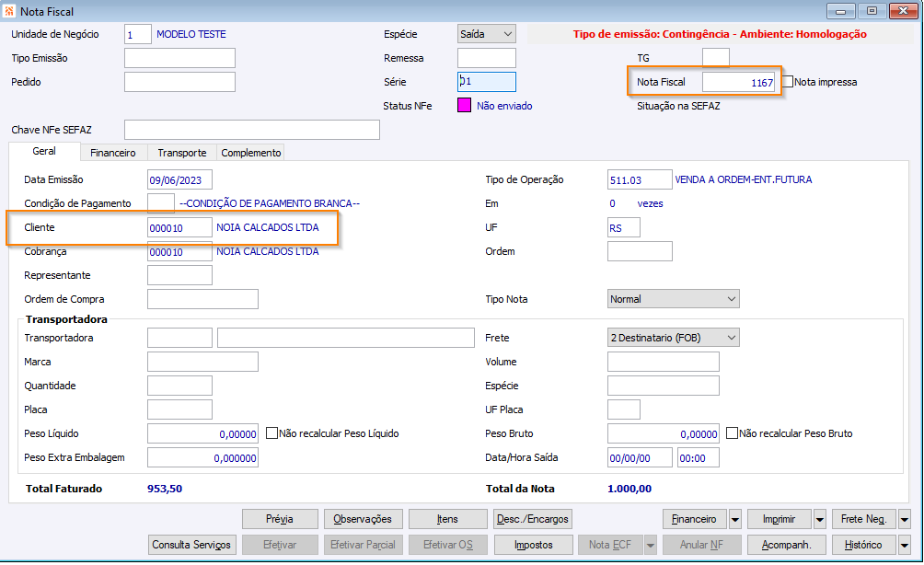This screenshot has width=924, height=565.
Task: Enable Não recalcular Peso Líquido checkbox
Action: tap(271, 433)
